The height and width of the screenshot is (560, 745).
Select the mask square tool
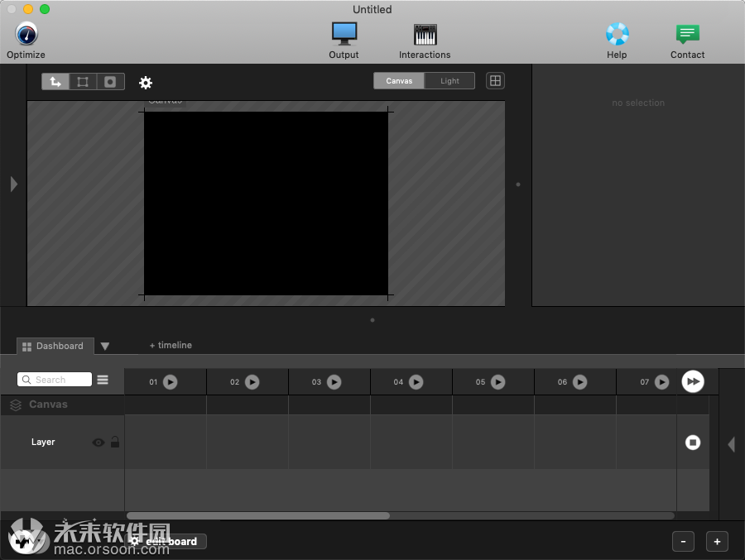click(x=110, y=82)
